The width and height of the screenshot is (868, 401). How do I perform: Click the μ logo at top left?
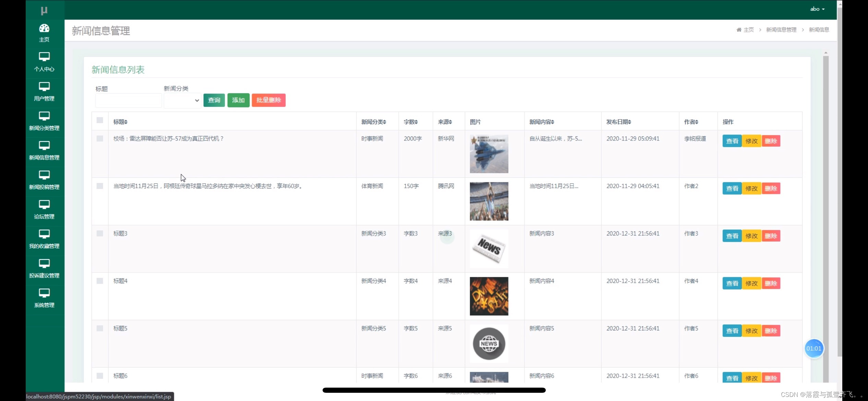coord(44,10)
